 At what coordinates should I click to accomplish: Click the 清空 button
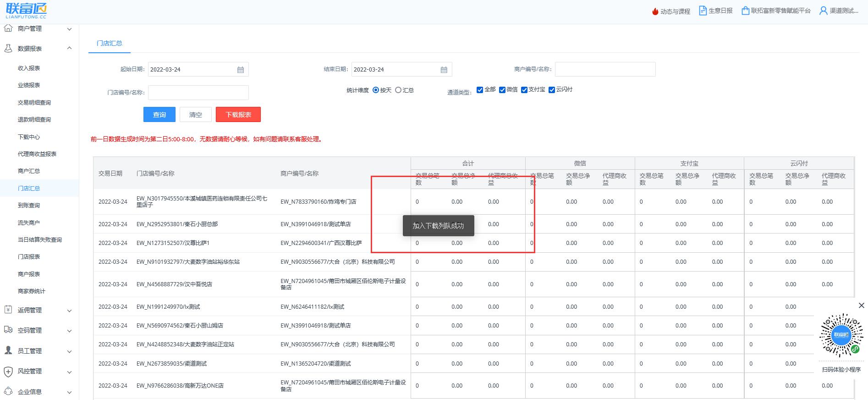tap(196, 115)
